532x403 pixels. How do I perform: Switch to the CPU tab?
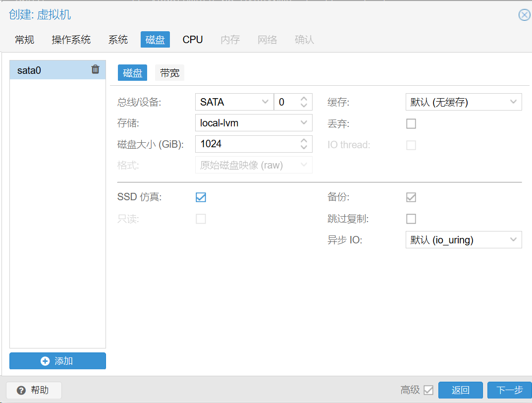pyautogui.click(x=192, y=40)
